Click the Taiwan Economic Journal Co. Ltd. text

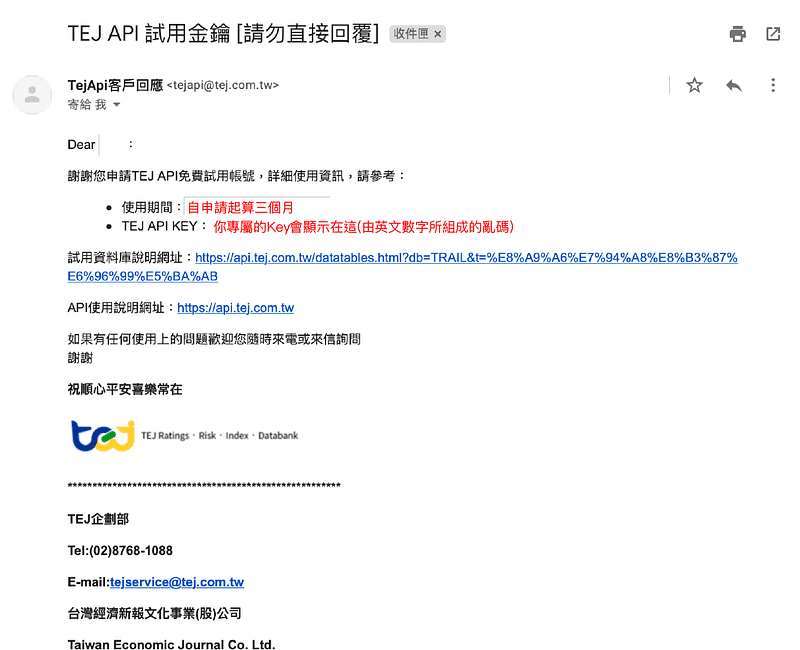pos(171,644)
